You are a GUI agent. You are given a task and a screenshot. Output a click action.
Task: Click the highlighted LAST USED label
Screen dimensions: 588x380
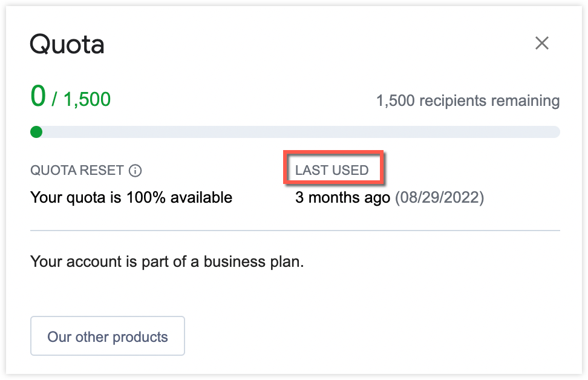pyautogui.click(x=332, y=170)
